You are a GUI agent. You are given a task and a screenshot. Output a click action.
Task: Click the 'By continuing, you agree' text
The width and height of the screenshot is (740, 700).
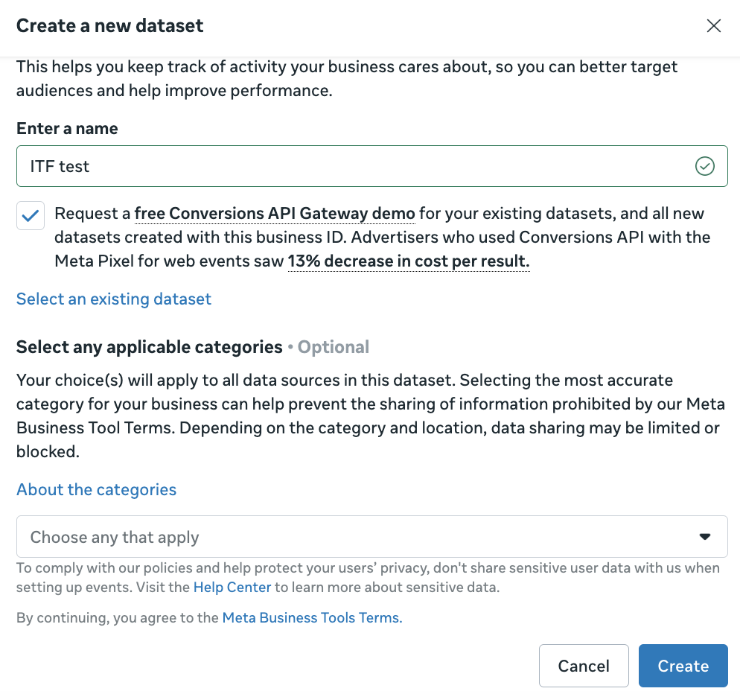pyautogui.click(x=118, y=617)
